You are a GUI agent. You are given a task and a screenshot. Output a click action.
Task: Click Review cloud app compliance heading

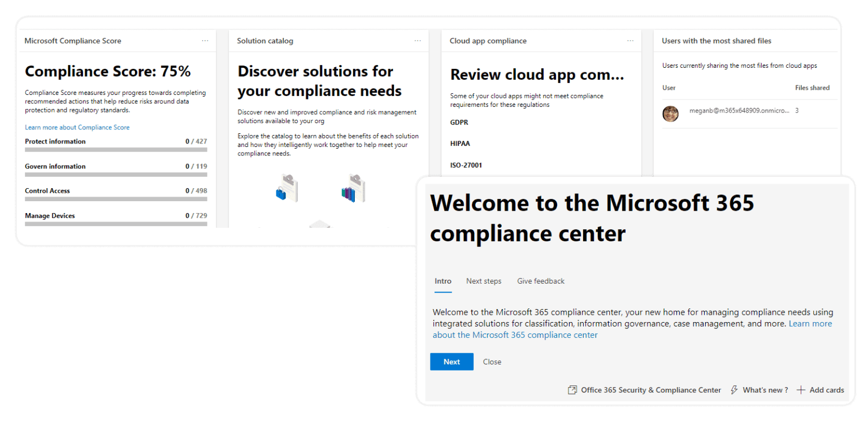coord(537,75)
